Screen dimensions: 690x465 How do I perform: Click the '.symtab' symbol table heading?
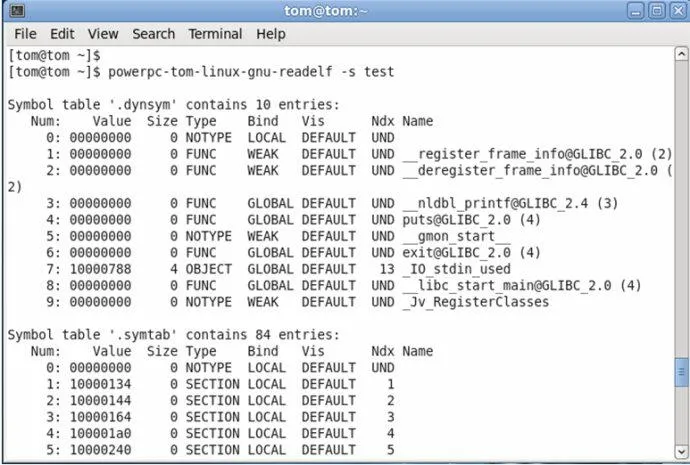click(174, 335)
